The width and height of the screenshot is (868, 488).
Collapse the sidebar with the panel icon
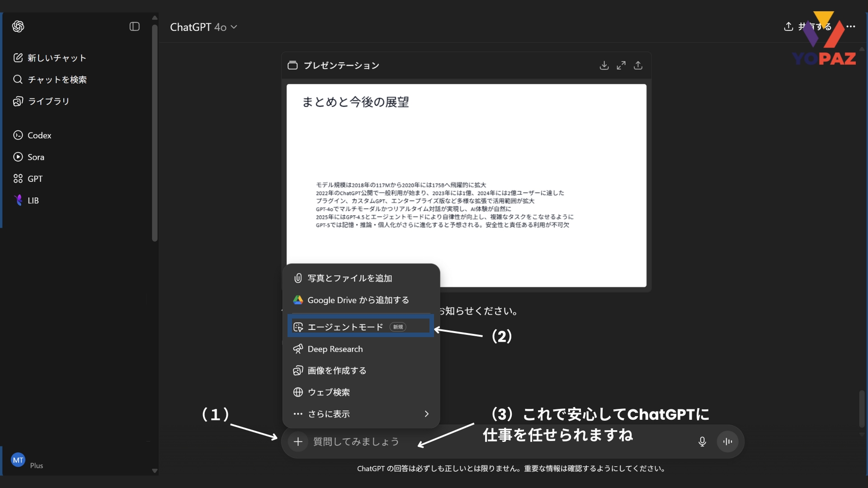coord(134,27)
